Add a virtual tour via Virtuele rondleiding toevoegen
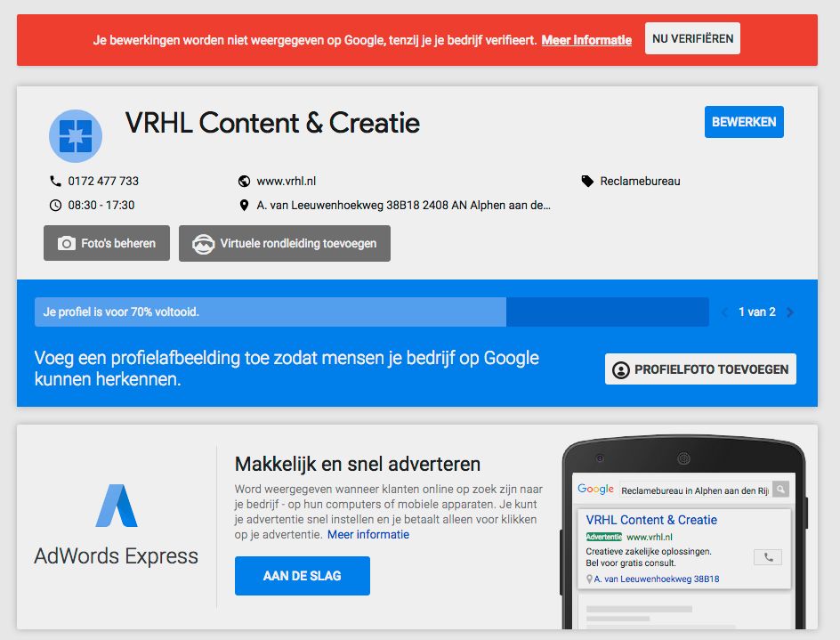The image size is (840, 640). point(285,243)
